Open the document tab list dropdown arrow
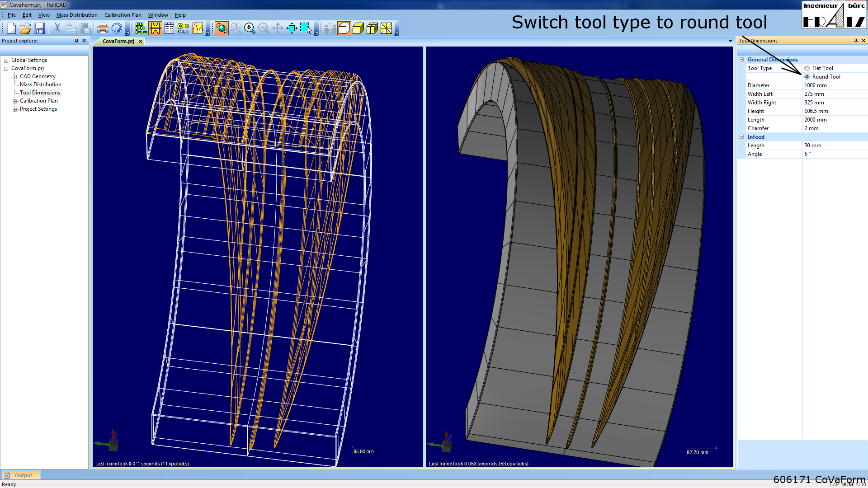Screen dimensions: 868x488 [731, 41]
